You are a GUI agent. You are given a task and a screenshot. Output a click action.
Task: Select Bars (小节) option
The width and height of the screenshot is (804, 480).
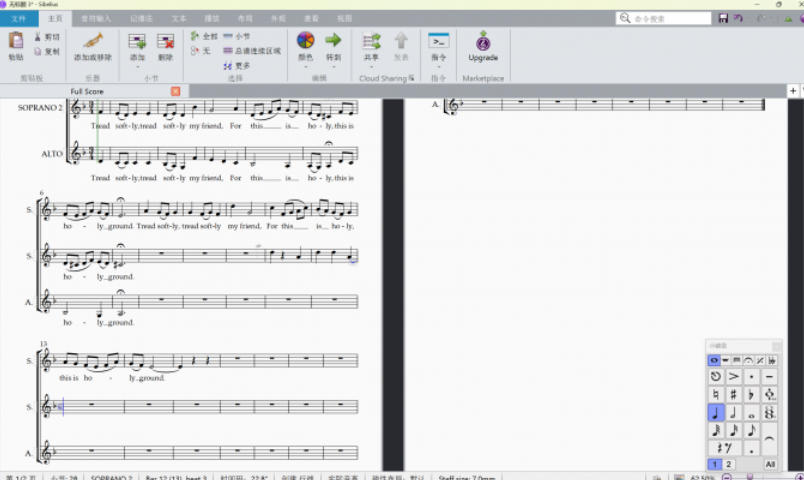coord(237,36)
